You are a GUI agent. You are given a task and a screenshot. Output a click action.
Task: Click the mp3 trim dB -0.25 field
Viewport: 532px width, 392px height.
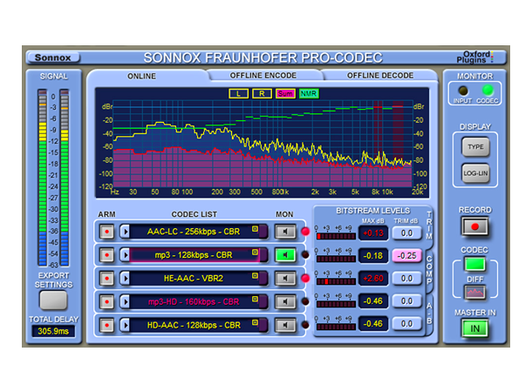coord(406,256)
